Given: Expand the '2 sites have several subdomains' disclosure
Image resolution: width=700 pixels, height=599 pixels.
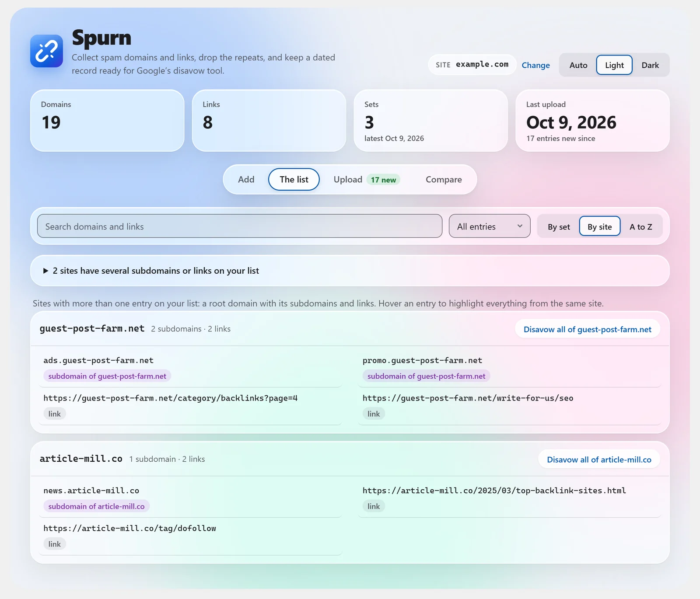Looking at the screenshot, I should [350, 271].
